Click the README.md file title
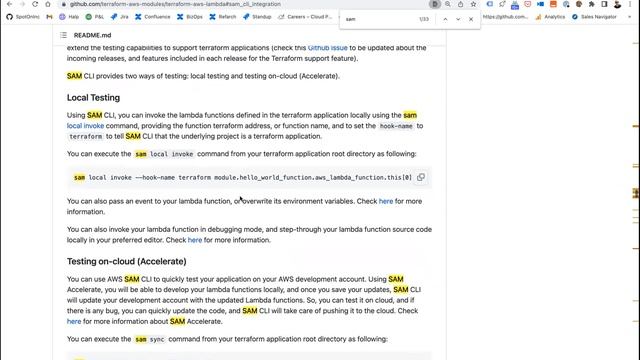Screen dimensions: 640x360 (92, 35)
